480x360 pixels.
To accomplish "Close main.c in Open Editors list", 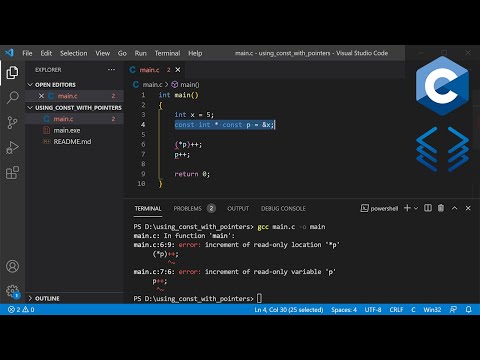I will tap(41, 96).
